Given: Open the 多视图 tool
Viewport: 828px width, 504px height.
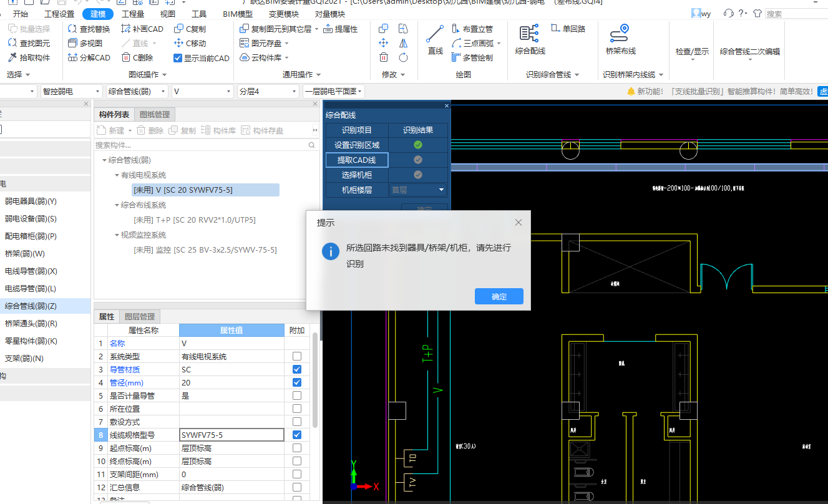Looking at the screenshot, I should click(x=85, y=43).
